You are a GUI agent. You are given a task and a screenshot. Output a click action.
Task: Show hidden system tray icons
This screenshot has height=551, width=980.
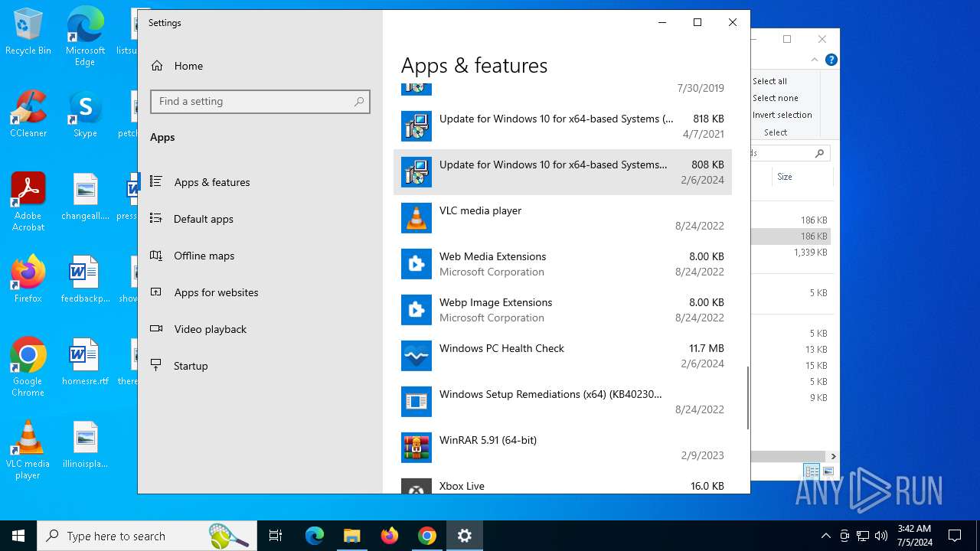[825, 536]
